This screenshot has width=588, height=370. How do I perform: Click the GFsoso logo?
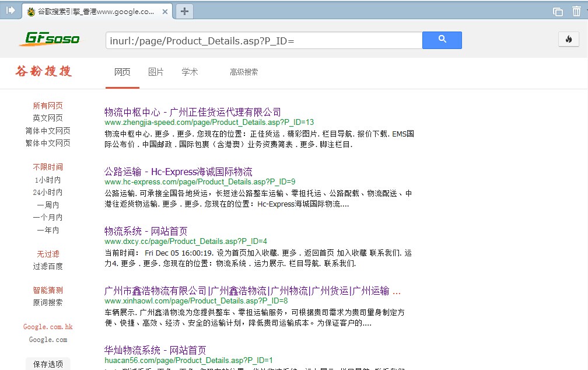point(50,39)
